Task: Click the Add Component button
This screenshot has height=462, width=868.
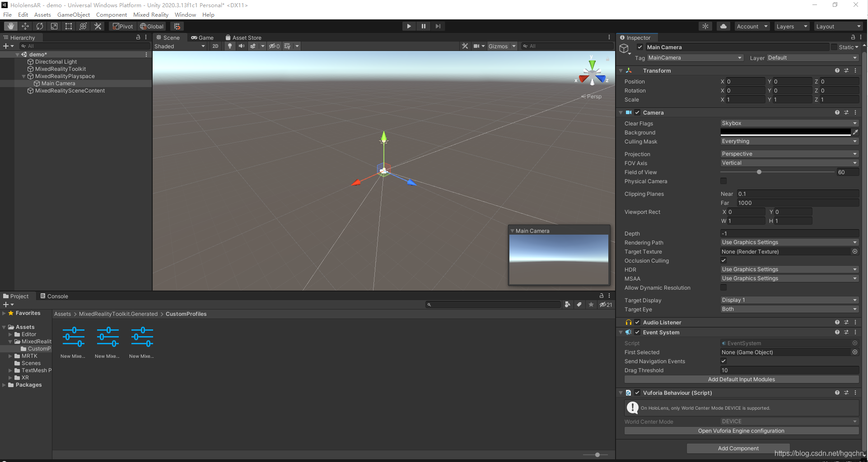Action: 738,448
